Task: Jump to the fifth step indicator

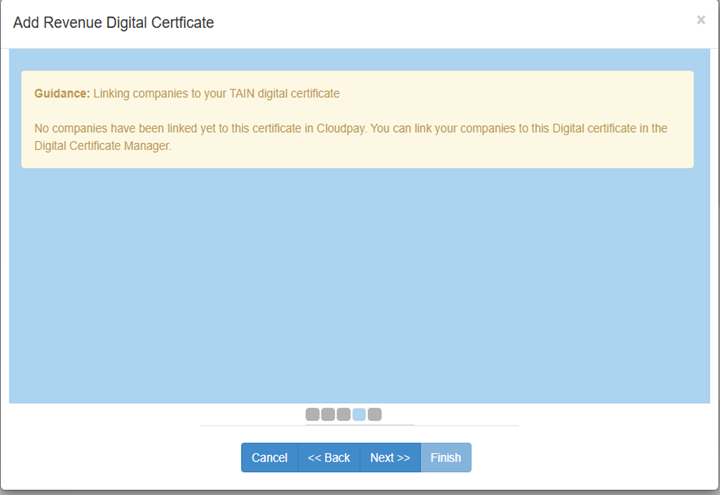Action: click(375, 414)
